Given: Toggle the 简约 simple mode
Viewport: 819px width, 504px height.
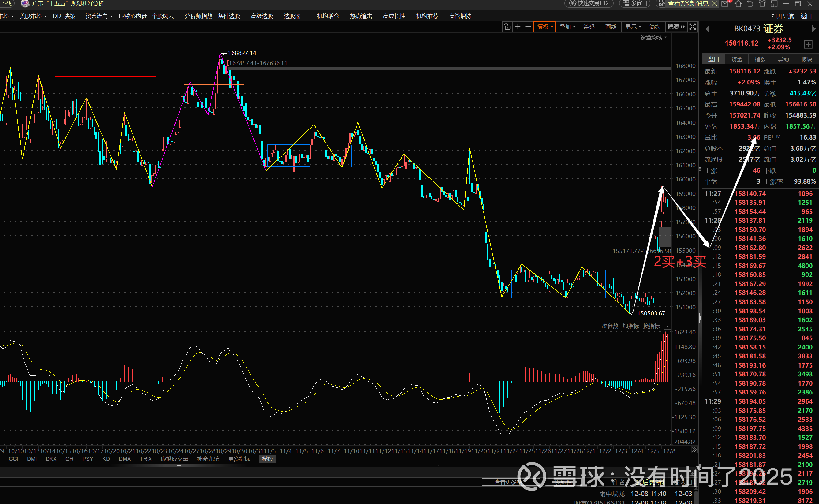Looking at the screenshot, I should pos(655,27).
